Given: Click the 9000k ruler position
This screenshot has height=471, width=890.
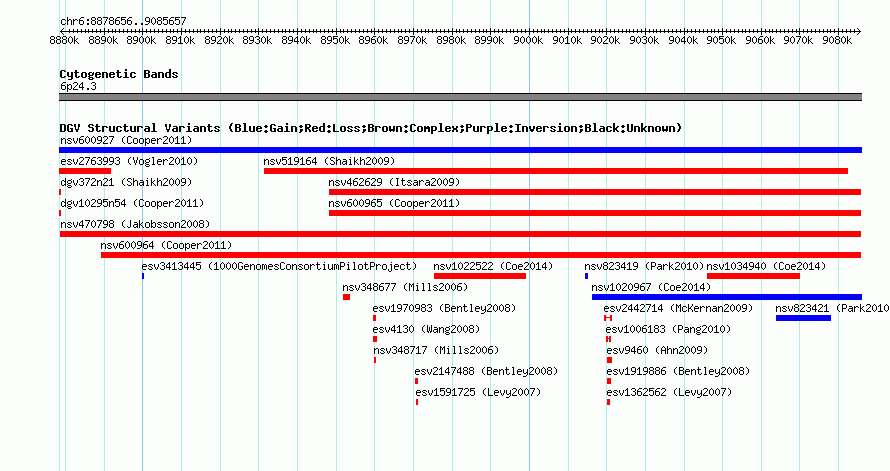Looking at the screenshot, I should coord(528,41).
